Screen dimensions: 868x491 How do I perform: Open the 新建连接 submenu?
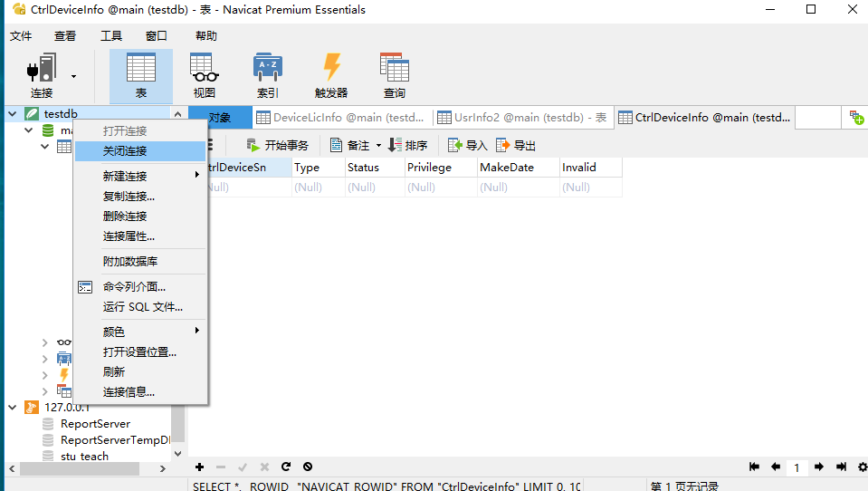tap(140, 177)
